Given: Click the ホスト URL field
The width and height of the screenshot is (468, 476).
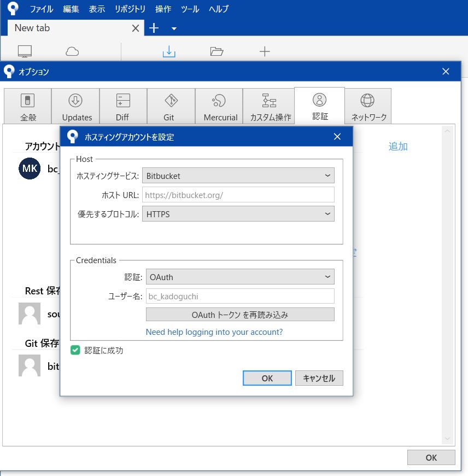Looking at the screenshot, I should [x=238, y=195].
